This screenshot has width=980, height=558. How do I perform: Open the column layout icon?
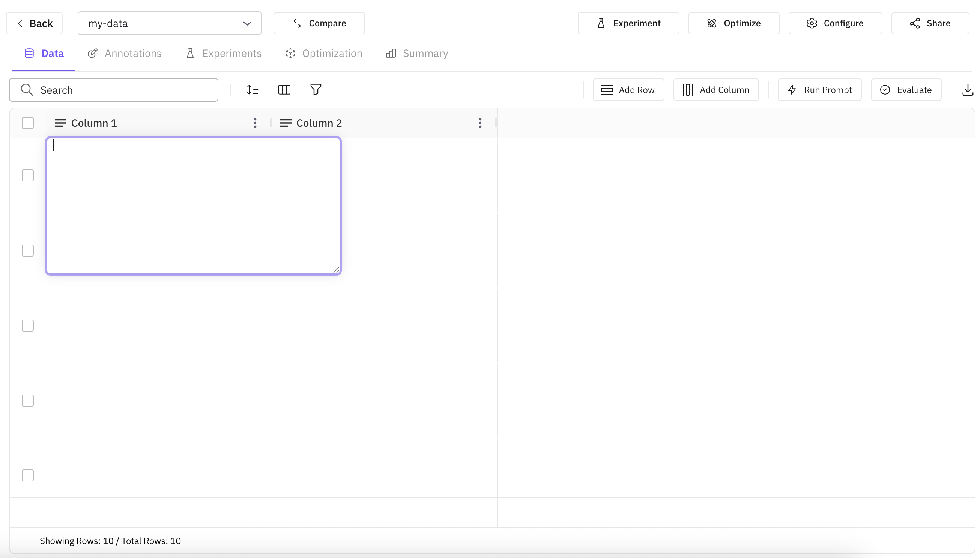[x=284, y=89]
